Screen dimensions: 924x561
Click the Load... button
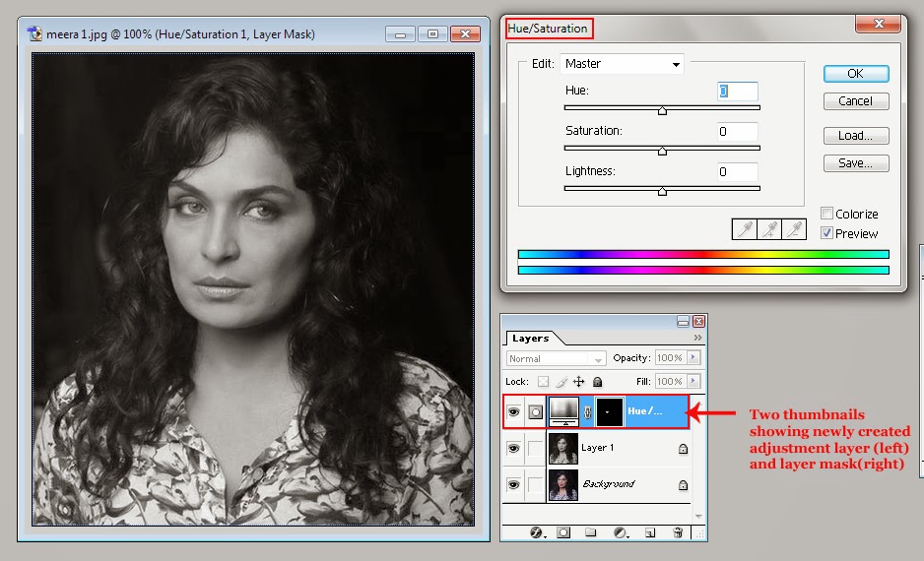coord(856,136)
